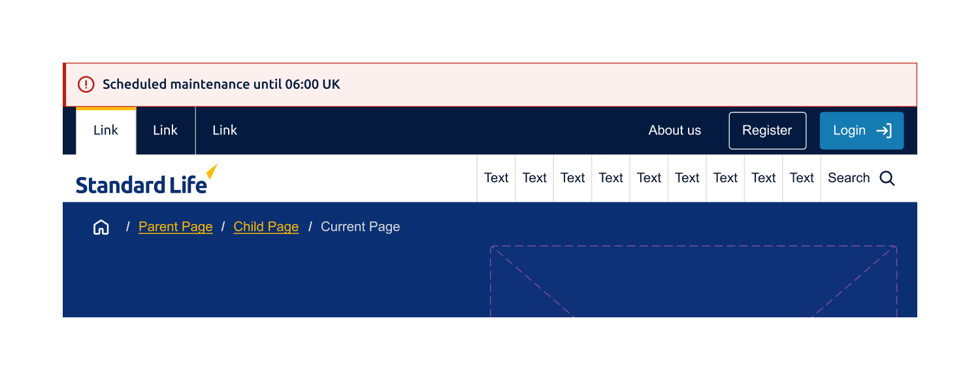Click the magnifying glass search icon
This screenshot has width=980, height=380.
[887, 178]
